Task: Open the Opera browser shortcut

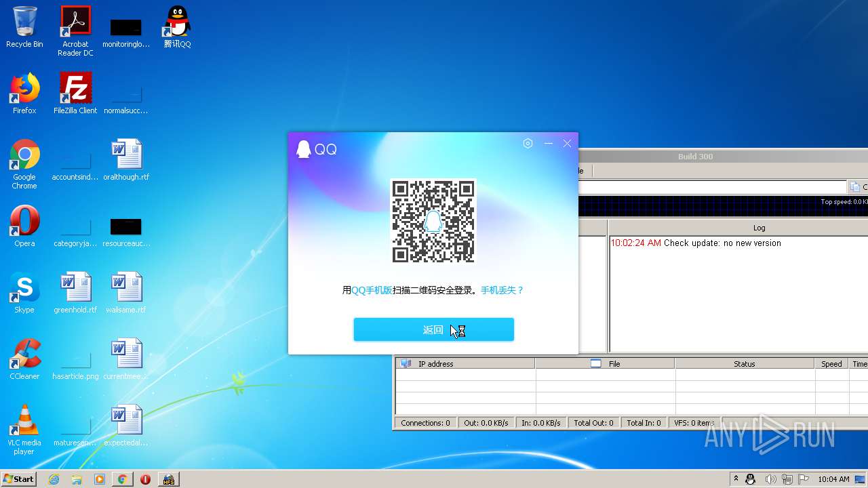Action: 24,226
